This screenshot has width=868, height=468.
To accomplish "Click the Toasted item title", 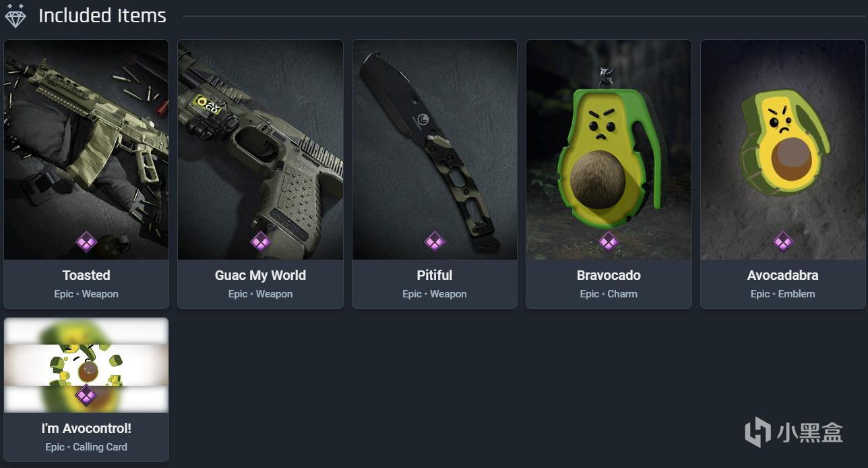I will 86,275.
